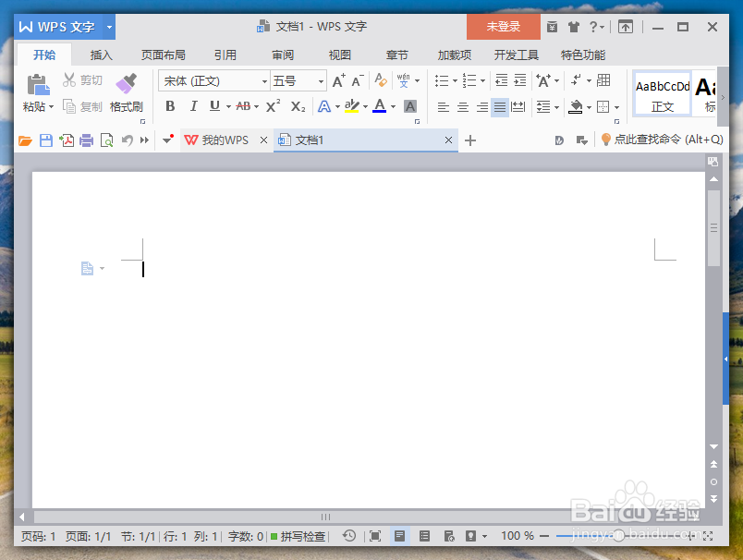Click the paragraph layout icon beside the cursor
This screenshot has width=743, height=560.
(x=87, y=269)
